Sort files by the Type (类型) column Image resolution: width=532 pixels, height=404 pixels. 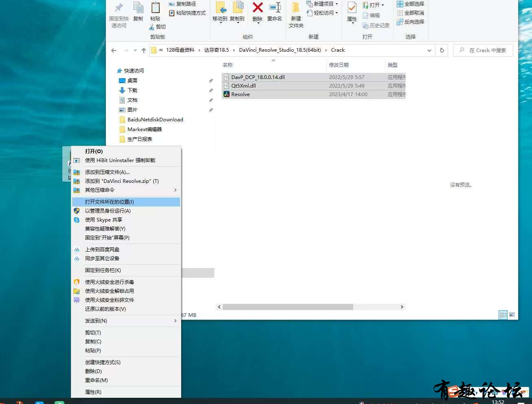coord(392,65)
